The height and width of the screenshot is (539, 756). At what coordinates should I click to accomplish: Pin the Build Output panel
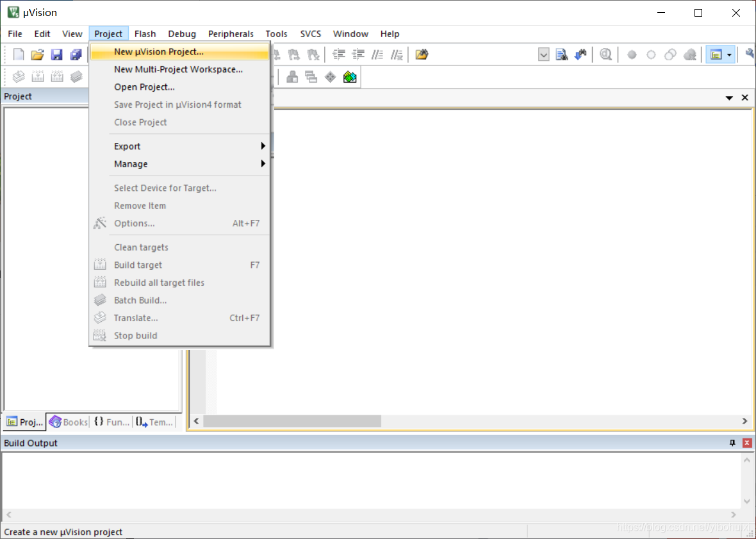pyautogui.click(x=732, y=443)
